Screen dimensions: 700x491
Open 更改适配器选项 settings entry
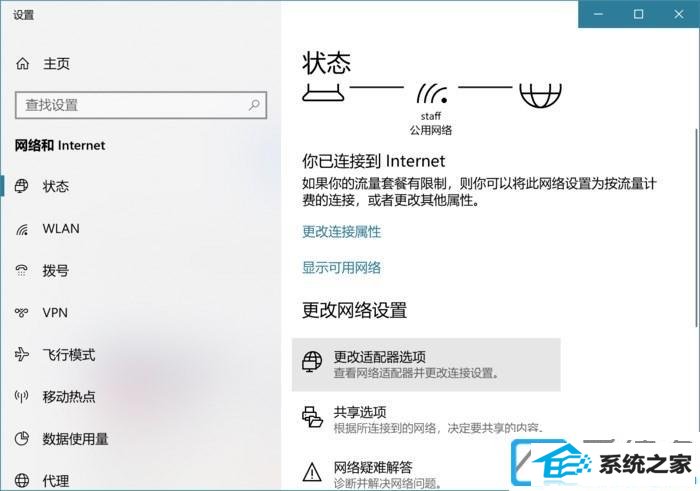tap(426, 364)
